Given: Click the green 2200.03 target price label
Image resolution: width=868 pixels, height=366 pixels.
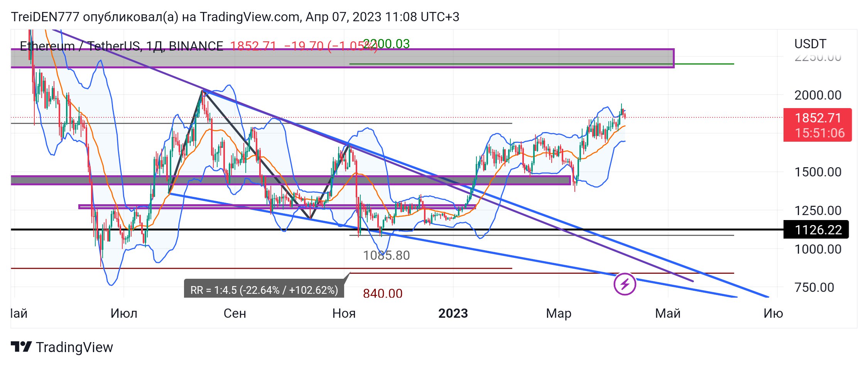Looking at the screenshot, I should 387,44.
